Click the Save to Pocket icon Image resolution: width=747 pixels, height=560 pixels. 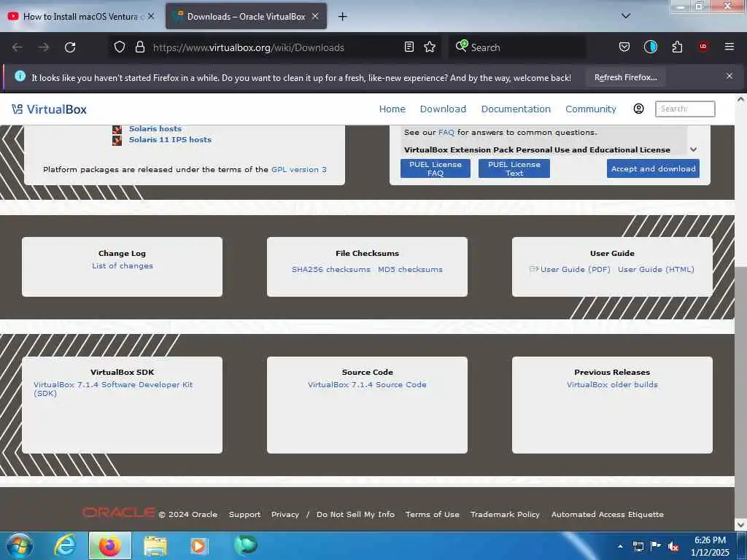(x=624, y=47)
